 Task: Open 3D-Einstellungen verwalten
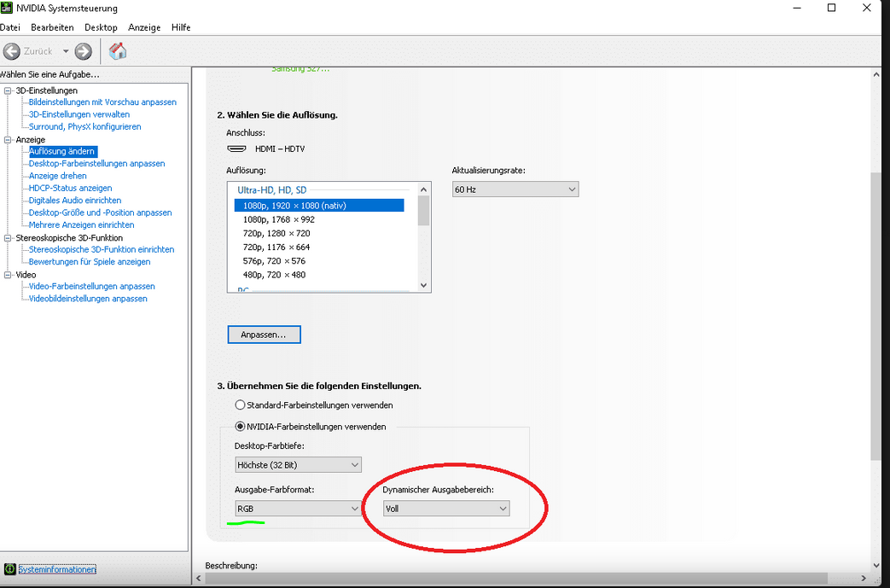79,114
